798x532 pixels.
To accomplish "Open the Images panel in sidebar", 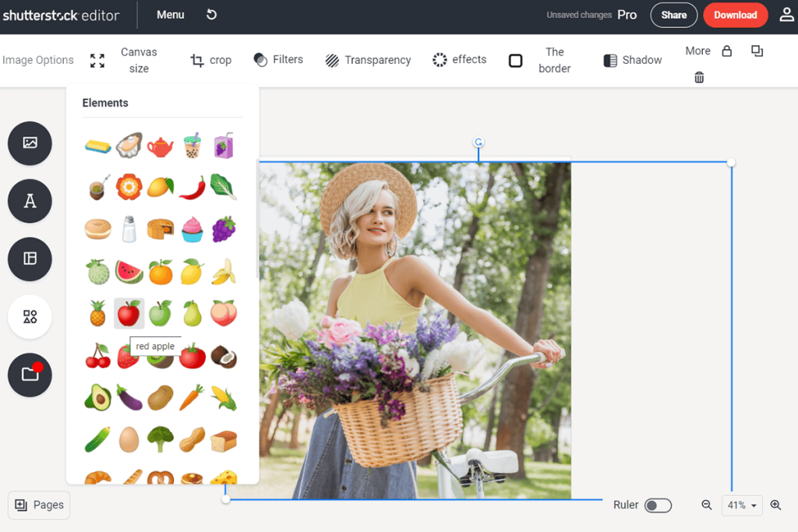I will [x=29, y=143].
